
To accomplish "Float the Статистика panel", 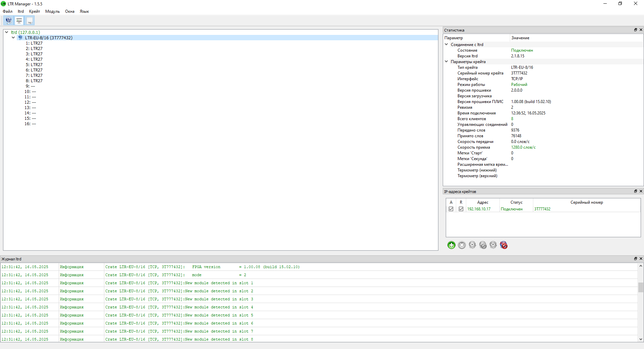I will pyautogui.click(x=635, y=30).
